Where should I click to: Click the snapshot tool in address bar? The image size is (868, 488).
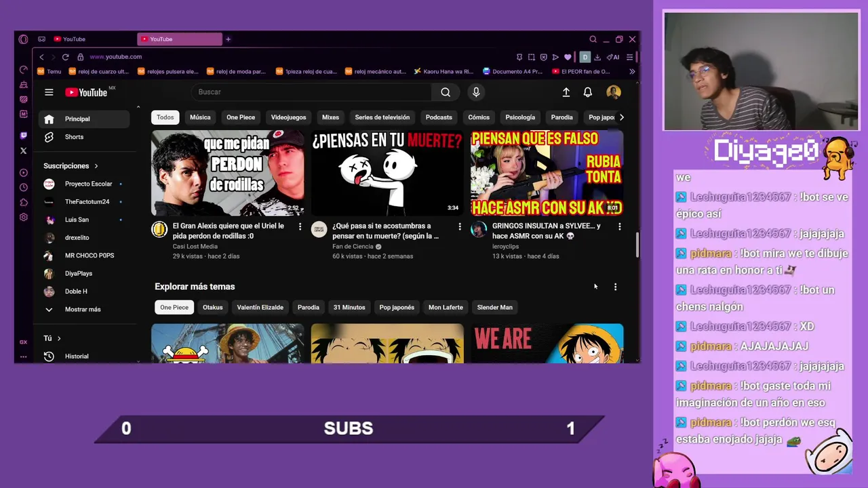tap(531, 57)
